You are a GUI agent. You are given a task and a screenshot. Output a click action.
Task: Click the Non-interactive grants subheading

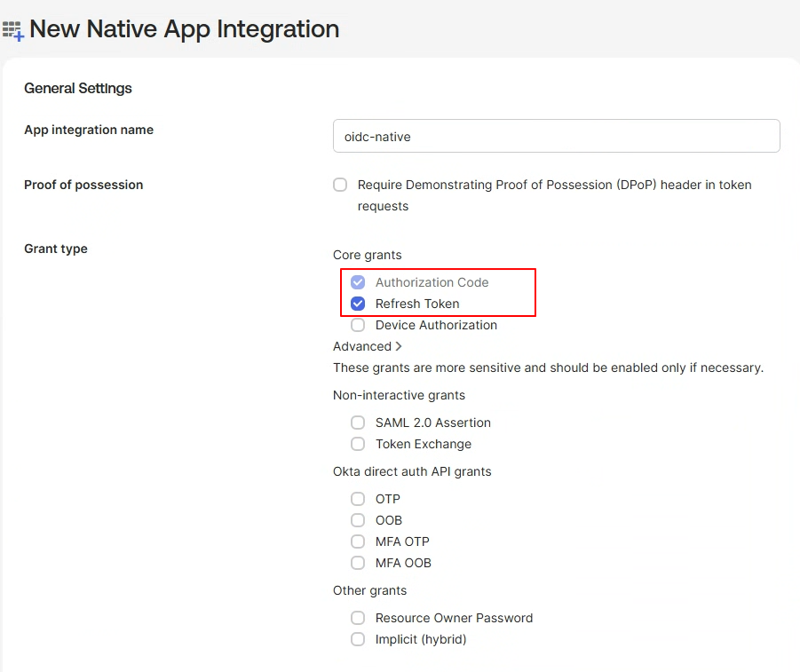[x=399, y=395]
